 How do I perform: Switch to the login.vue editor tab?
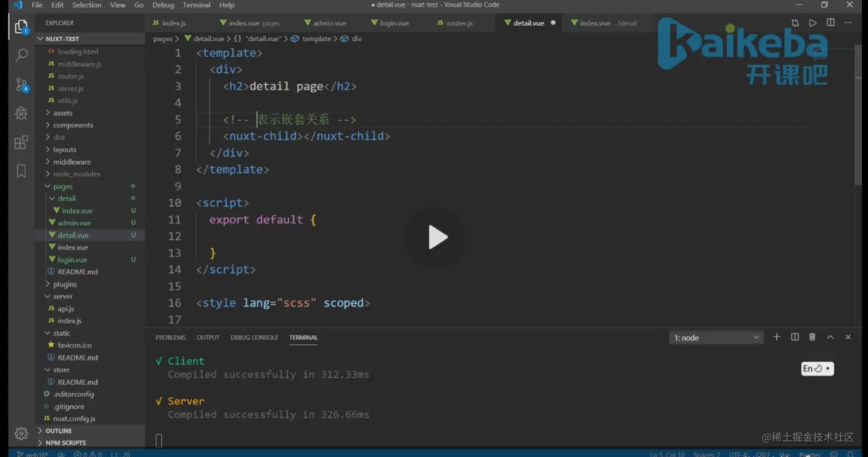[x=394, y=23]
